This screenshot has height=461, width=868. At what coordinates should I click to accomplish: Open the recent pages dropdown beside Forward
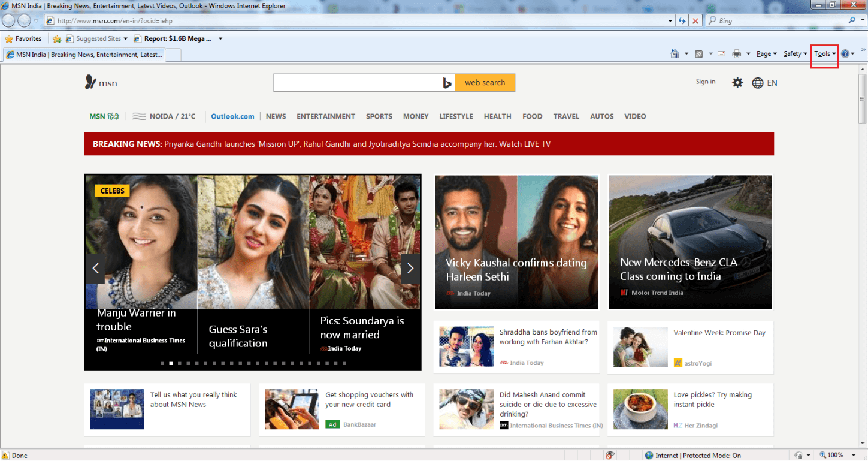(36, 21)
